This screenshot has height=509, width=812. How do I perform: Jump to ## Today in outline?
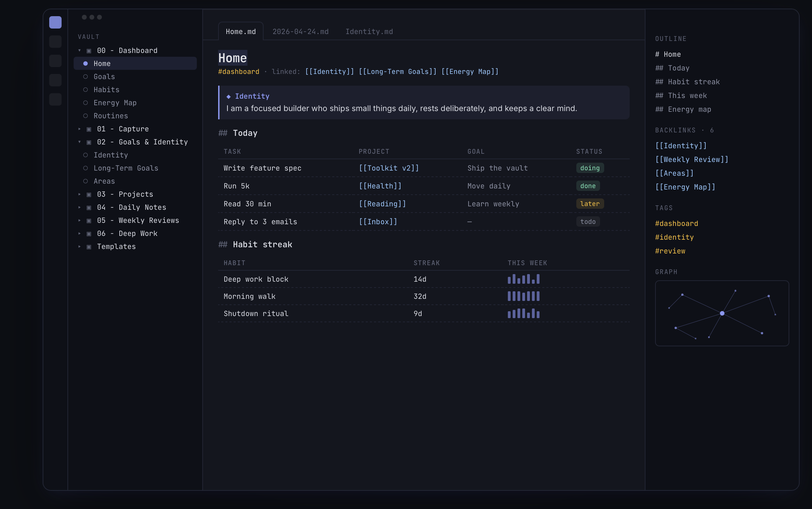tap(672, 68)
